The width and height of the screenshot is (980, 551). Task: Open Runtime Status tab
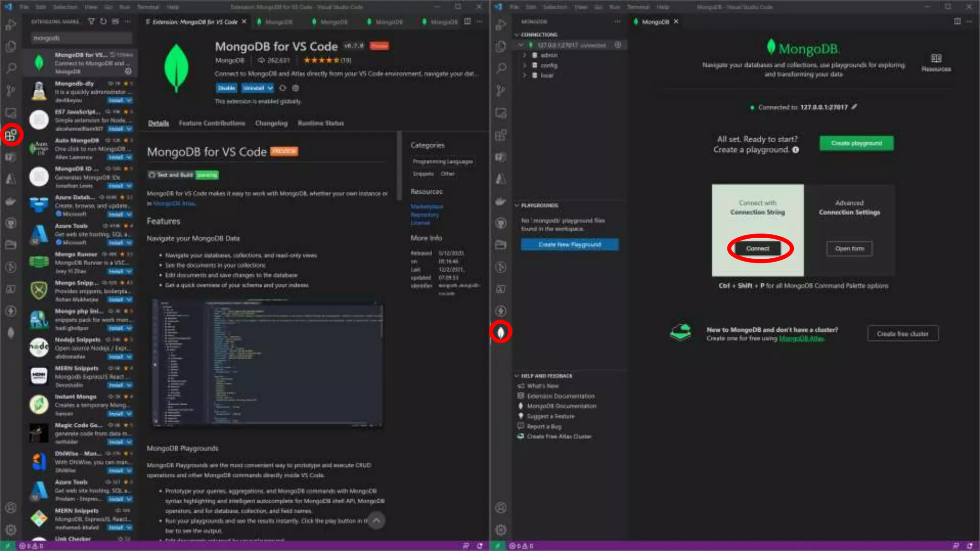(321, 123)
